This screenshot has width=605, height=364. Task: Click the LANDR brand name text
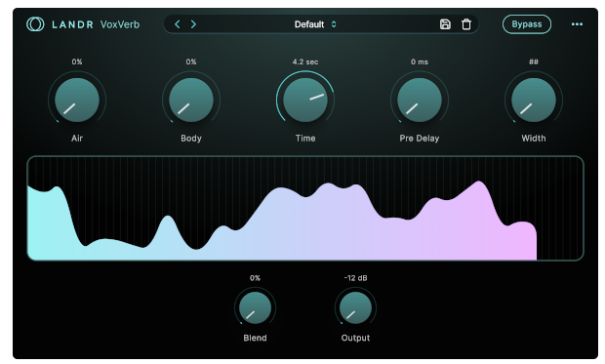point(72,24)
